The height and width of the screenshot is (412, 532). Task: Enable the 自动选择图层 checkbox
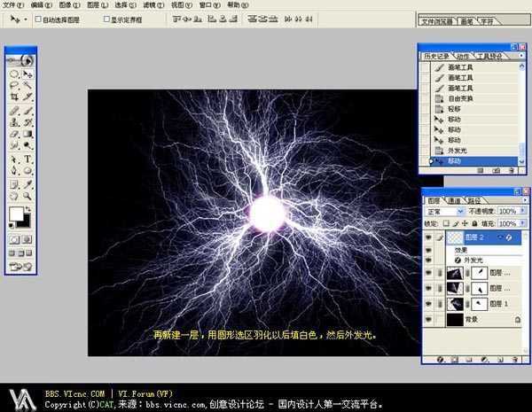[x=37, y=19]
